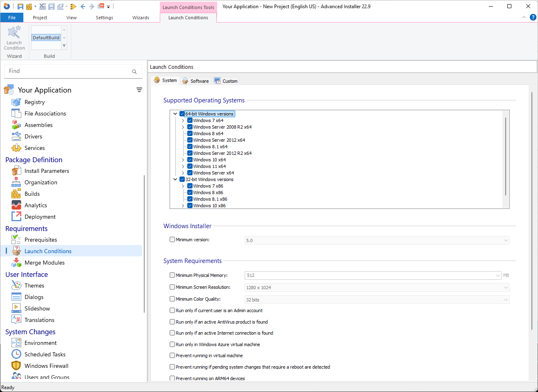538x392 pixels.
Task: Uncheck Windows 11 x64 support
Action: pyautogui.click(x=190, y=166)
